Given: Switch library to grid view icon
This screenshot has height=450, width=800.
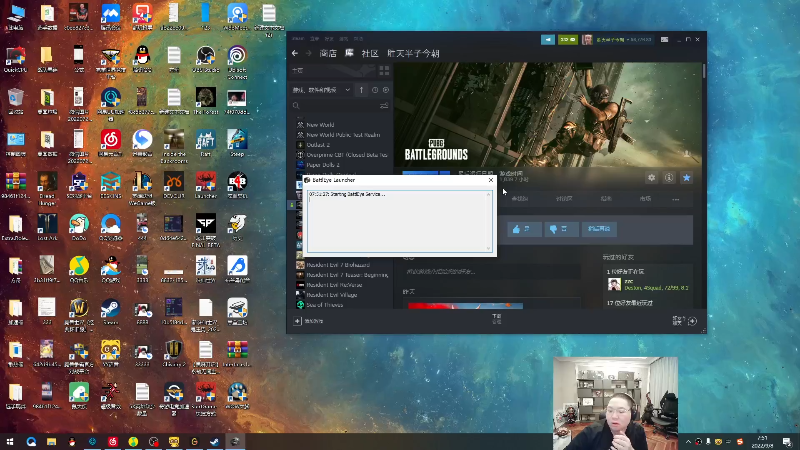Looking at the screenshot, I should 385,71.
